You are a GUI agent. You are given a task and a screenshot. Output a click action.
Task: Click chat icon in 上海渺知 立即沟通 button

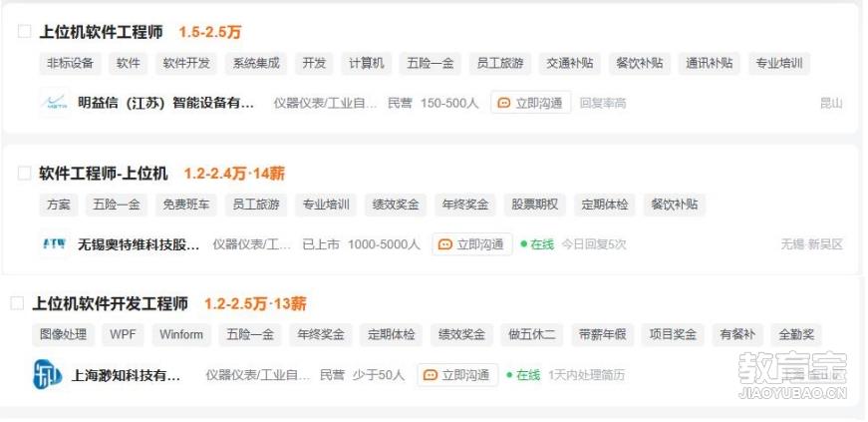coord(431,375)
